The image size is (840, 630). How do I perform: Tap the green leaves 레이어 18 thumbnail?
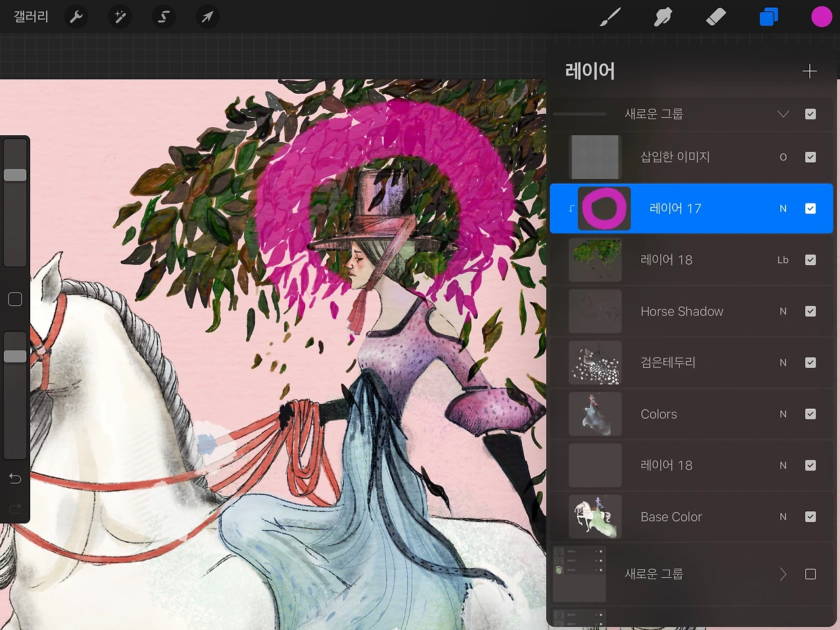[595, 260]
